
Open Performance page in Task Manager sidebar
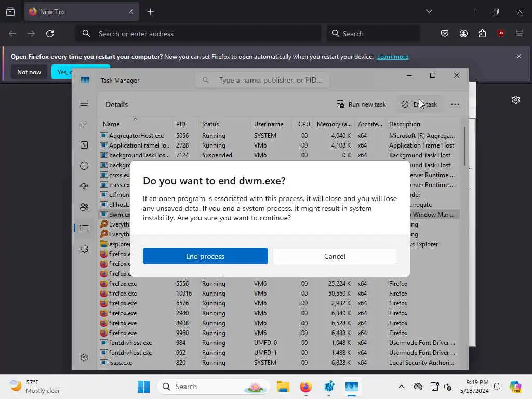tap(84, 145)
